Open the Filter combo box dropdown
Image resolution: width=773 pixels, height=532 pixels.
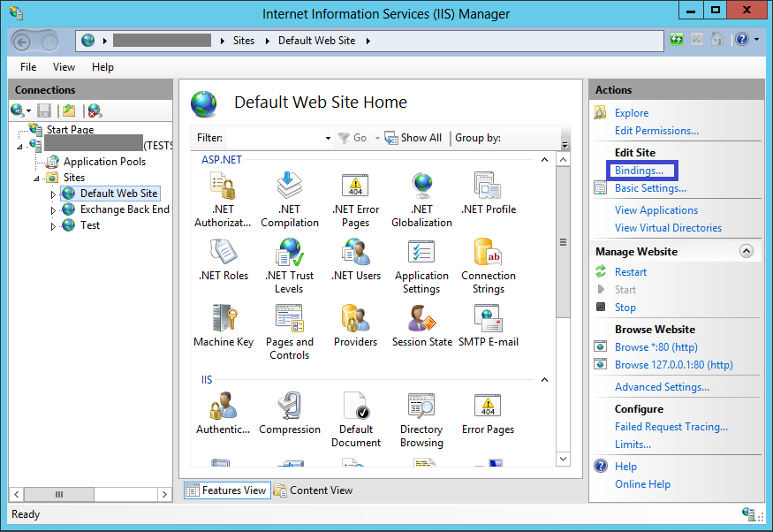[x=328, y=138]
